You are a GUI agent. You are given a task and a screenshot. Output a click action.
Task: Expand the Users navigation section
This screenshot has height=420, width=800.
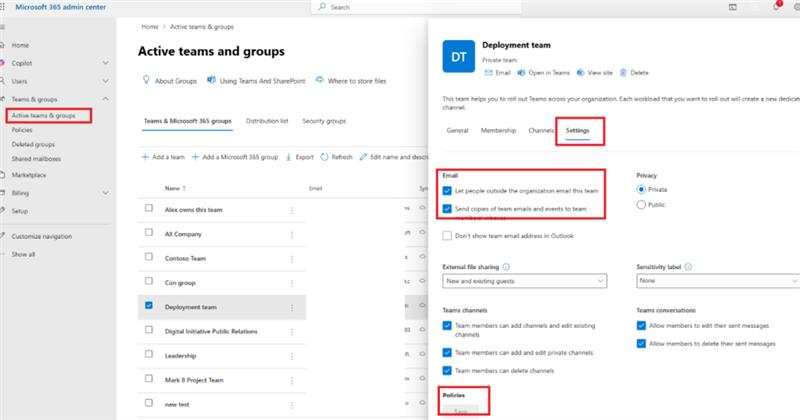click(x=106, y=81)
